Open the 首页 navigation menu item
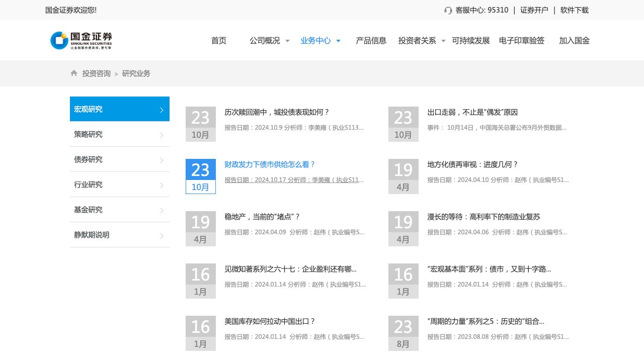644x362 pixels. 219,41
